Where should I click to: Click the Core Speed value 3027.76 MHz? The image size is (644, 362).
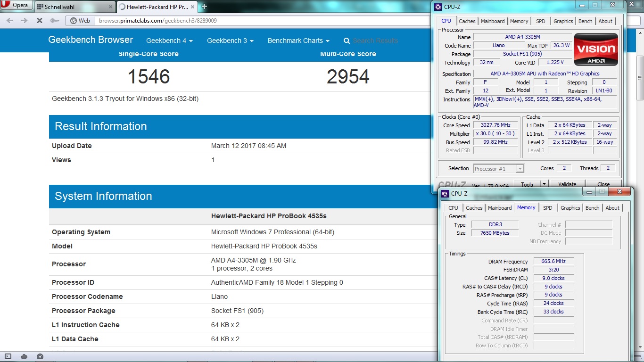(x=495, y=125)
